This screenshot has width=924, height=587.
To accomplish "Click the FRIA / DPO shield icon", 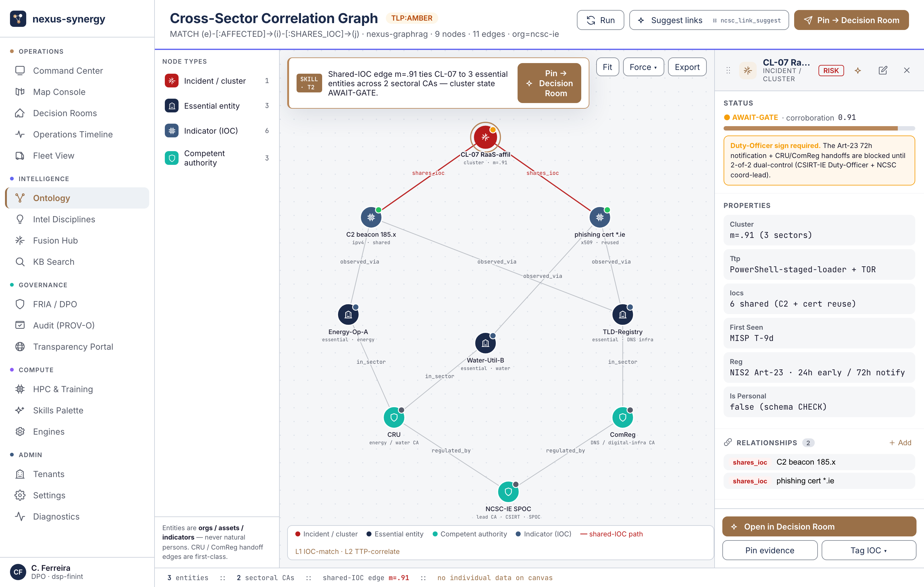I will click(20, 304).
